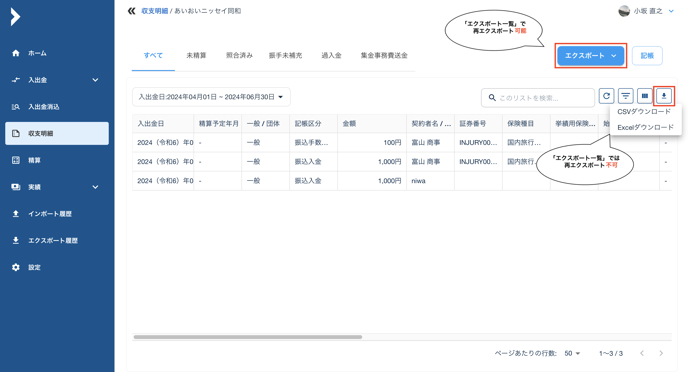Click the download icon button

pyautogui.click(x=664, y=96)
